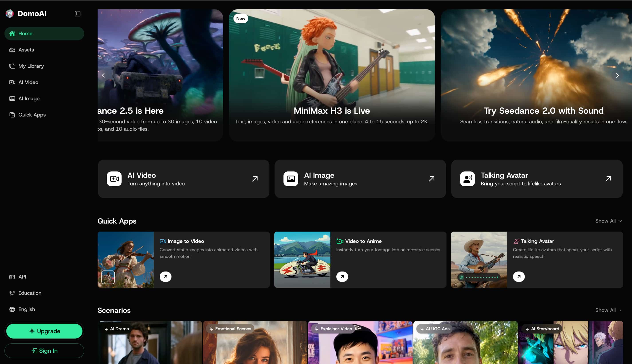Click the Sign In button
This screenshot has height=364, width=632.
coord(44,351)
